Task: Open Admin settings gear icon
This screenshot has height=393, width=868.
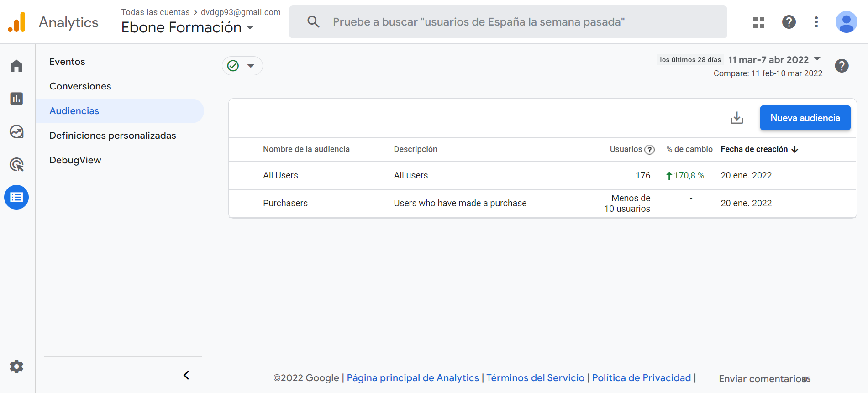Action: point(16,367)
